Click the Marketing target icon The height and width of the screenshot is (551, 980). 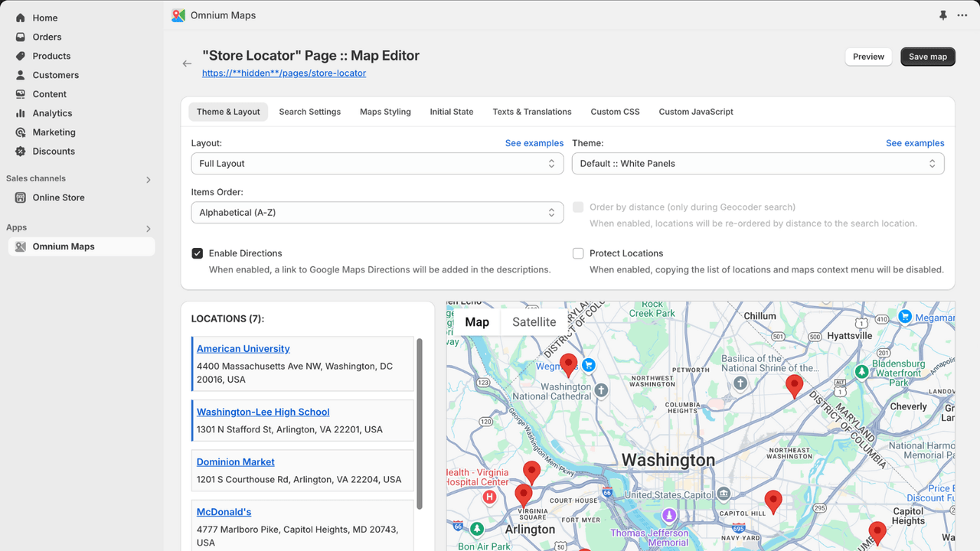pyautogui.click(x=21, y=132)
